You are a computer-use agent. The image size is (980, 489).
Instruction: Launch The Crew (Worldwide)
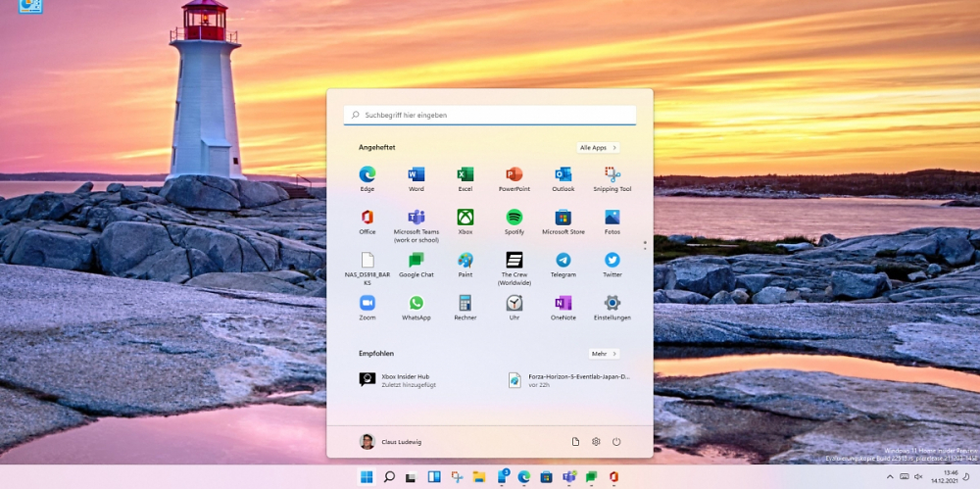pos(514,269)
